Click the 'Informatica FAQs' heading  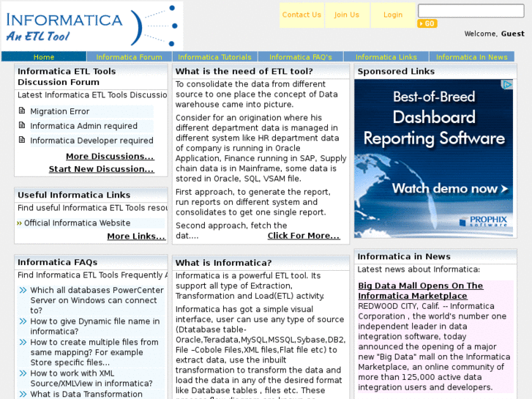(x=57, y=262)
